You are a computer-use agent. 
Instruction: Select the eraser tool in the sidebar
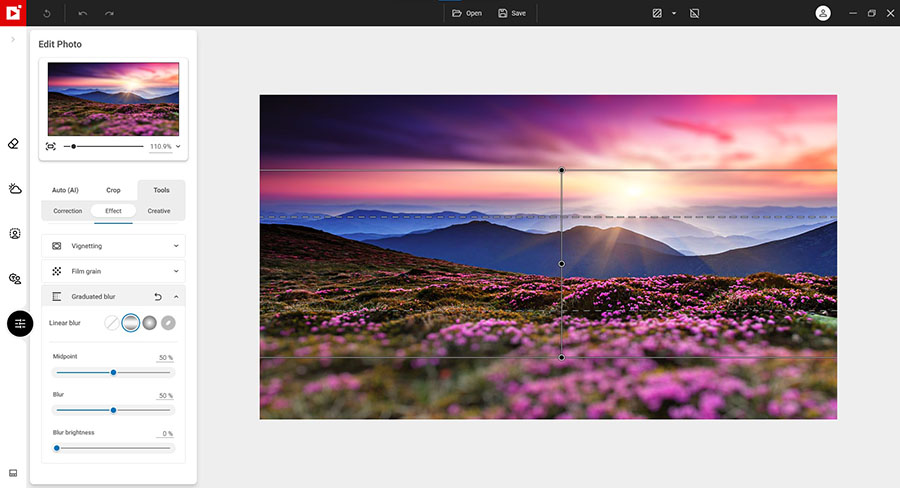pyautogui.click(x=14, y=143)
